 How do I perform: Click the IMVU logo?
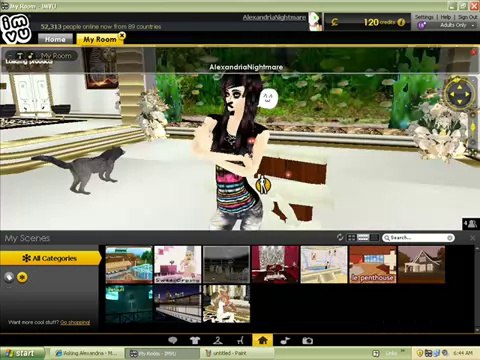point(16,29)
